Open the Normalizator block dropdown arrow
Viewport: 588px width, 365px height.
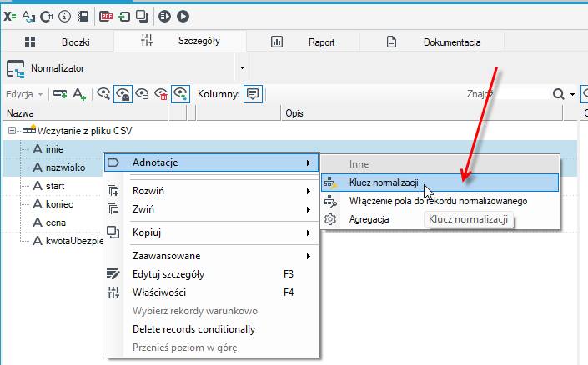[242, 67]
